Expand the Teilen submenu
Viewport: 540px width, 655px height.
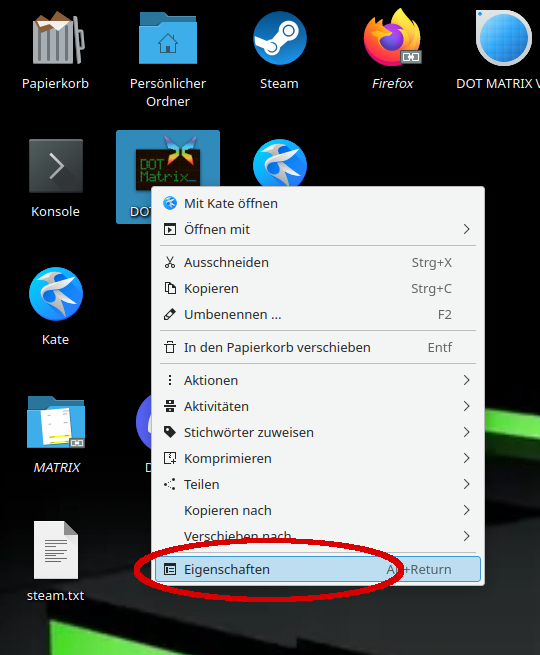[x=318, y=484]
